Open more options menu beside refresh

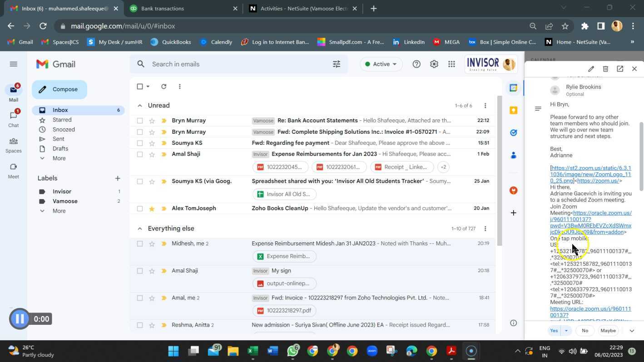coord(180,86)
